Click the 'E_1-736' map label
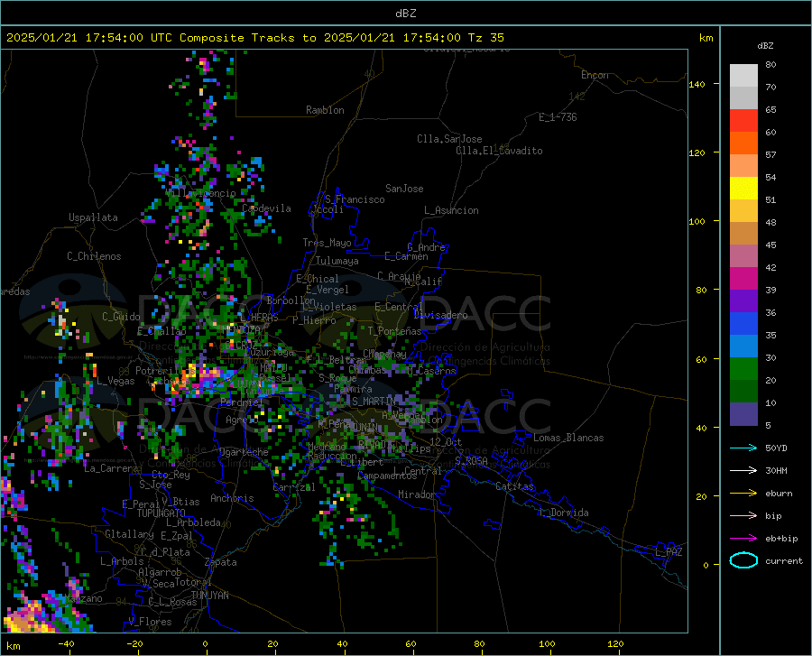This screenshot has height=656, width=812. point(558,117)
